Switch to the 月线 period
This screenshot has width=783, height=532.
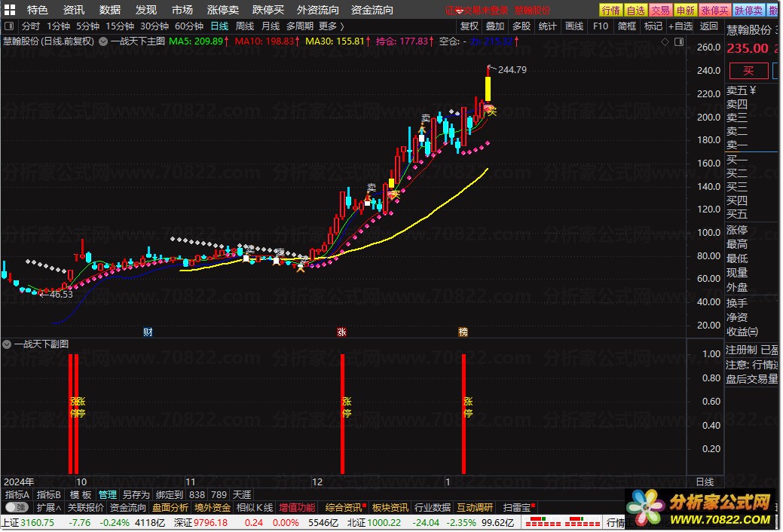(x=271, y=26)
